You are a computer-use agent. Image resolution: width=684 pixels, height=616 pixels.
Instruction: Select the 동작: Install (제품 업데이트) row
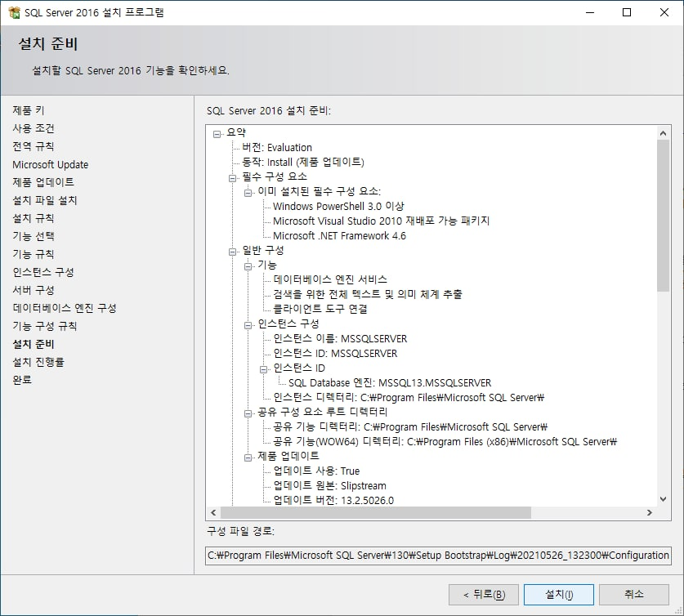point(303,163)
